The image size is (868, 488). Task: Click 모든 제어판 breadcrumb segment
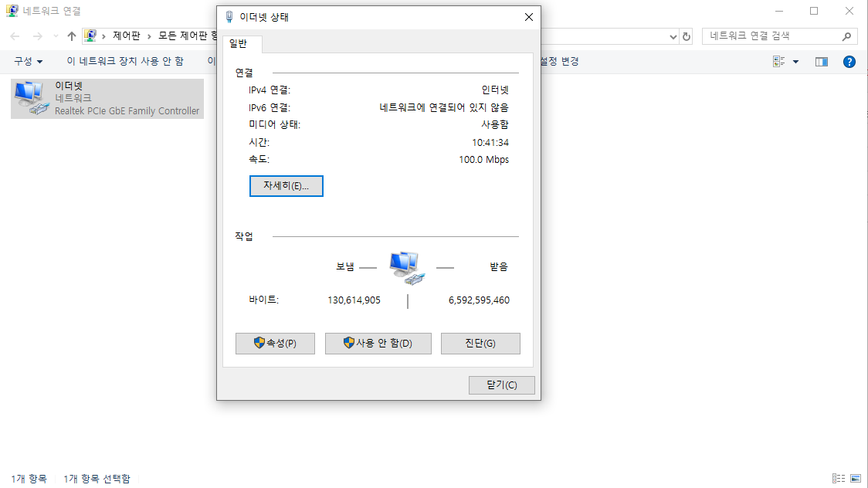click(x=187, y=36)
